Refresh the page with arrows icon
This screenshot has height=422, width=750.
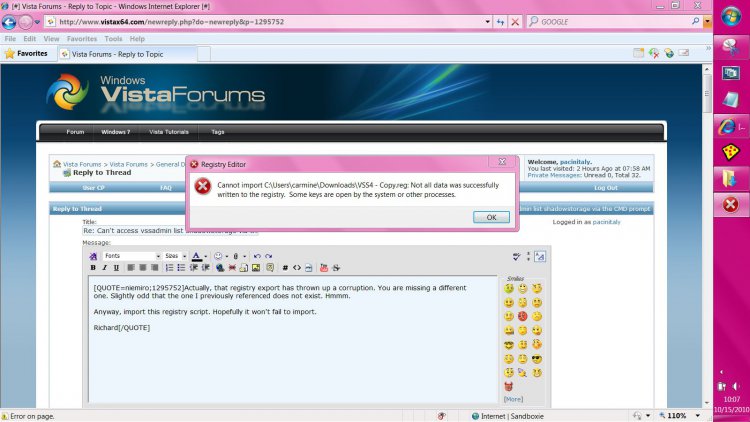point(500,22)
